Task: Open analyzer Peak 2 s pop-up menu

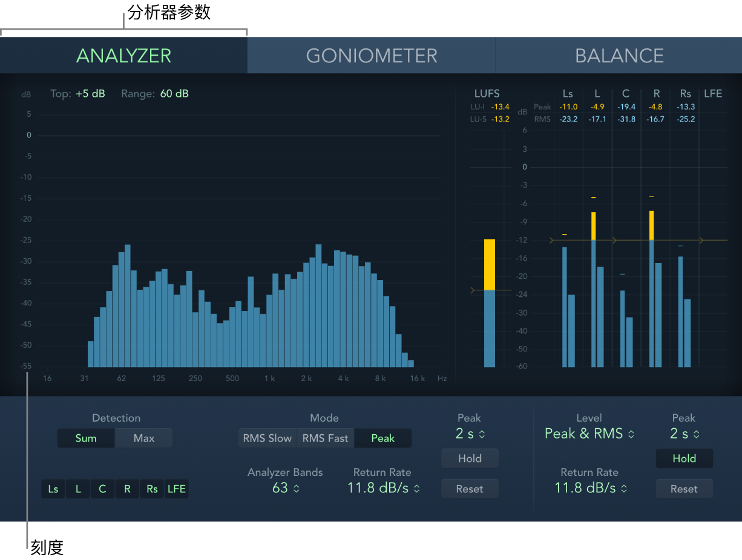Action: click(x=470, y=434)
